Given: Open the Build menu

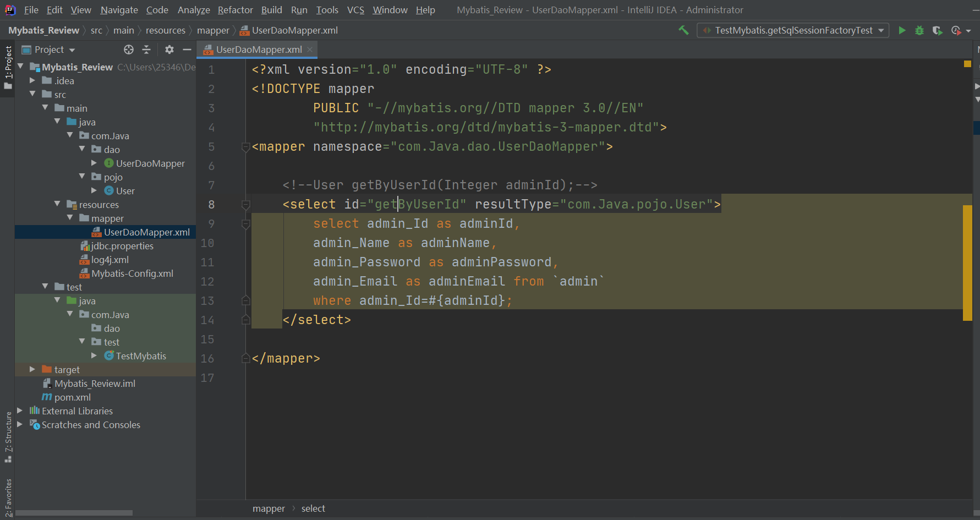Looking at the screenshot, I should pyautogui.click(x=271, y=10).
